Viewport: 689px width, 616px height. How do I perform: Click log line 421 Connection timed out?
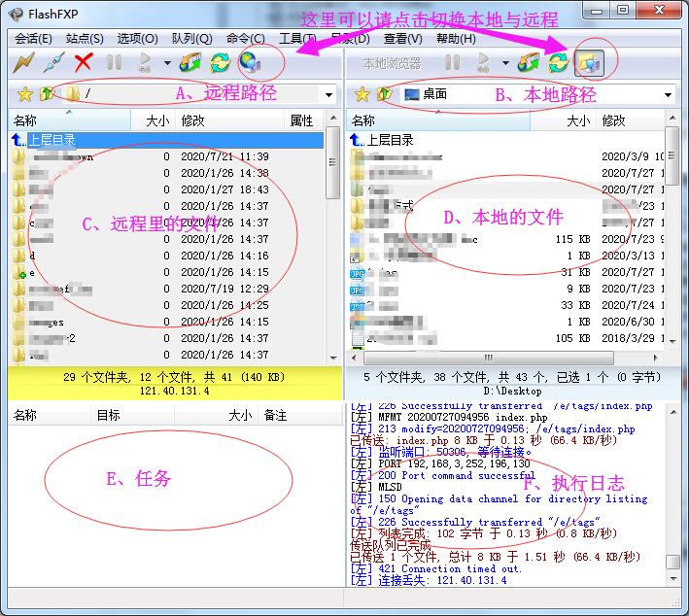coord(436,569)
